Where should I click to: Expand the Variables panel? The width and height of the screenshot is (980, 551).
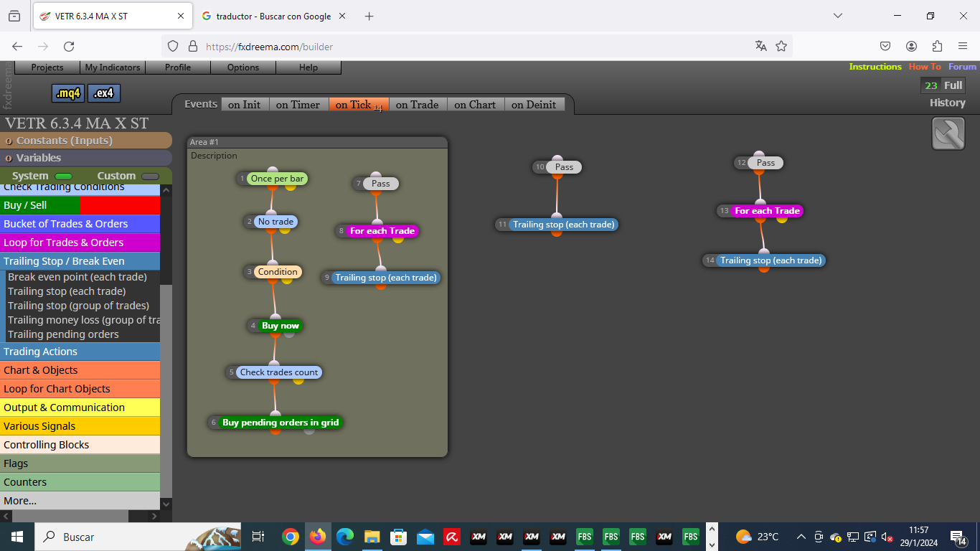86,158
